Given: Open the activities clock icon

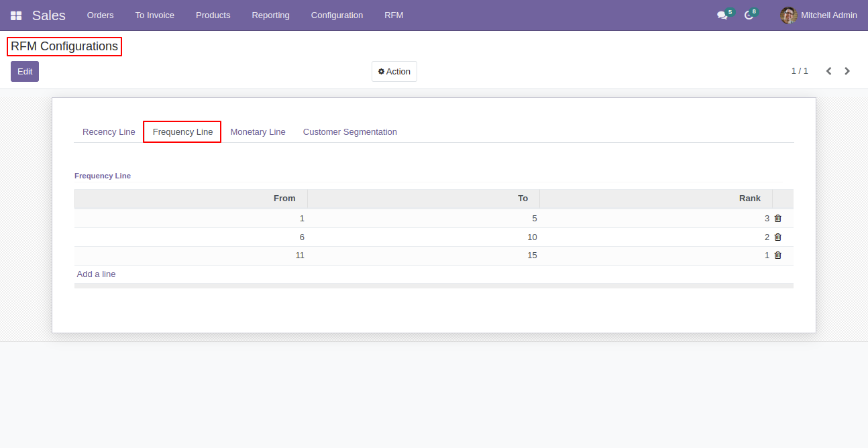Looking at the screenshot, I should click(x=749, y=15).
